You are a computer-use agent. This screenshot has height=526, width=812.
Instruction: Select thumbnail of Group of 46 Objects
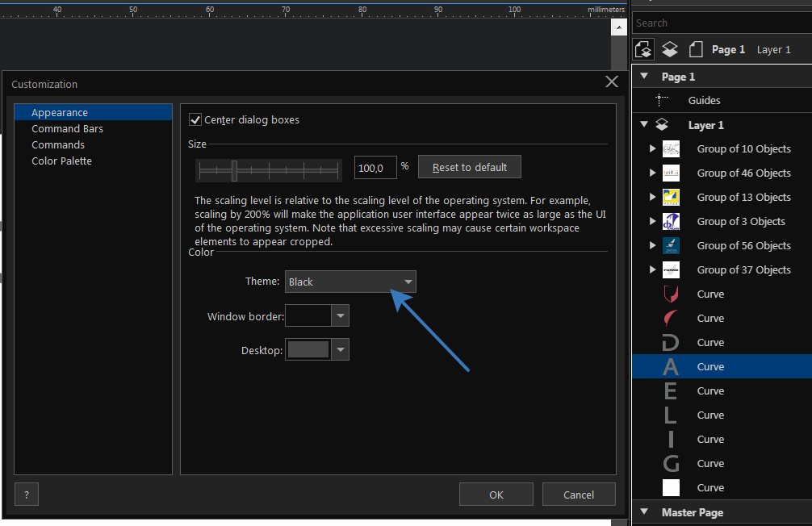pyautogui.click(x=671, y=173)
